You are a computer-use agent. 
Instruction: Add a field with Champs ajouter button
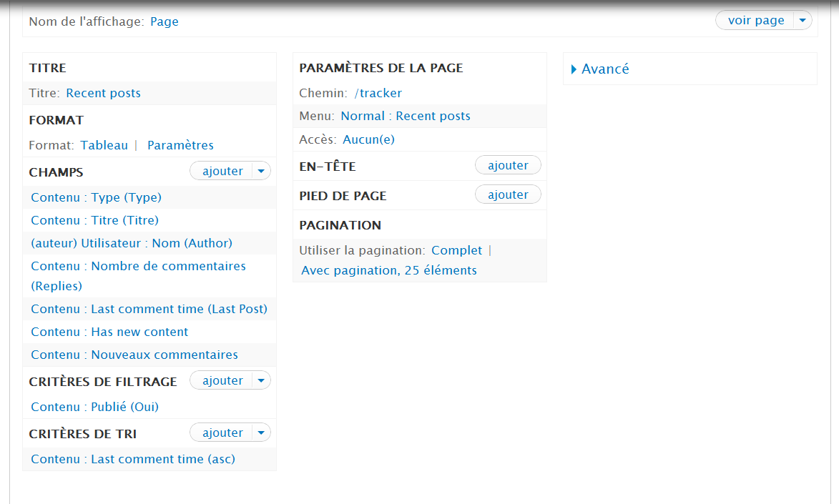point(222,172)
